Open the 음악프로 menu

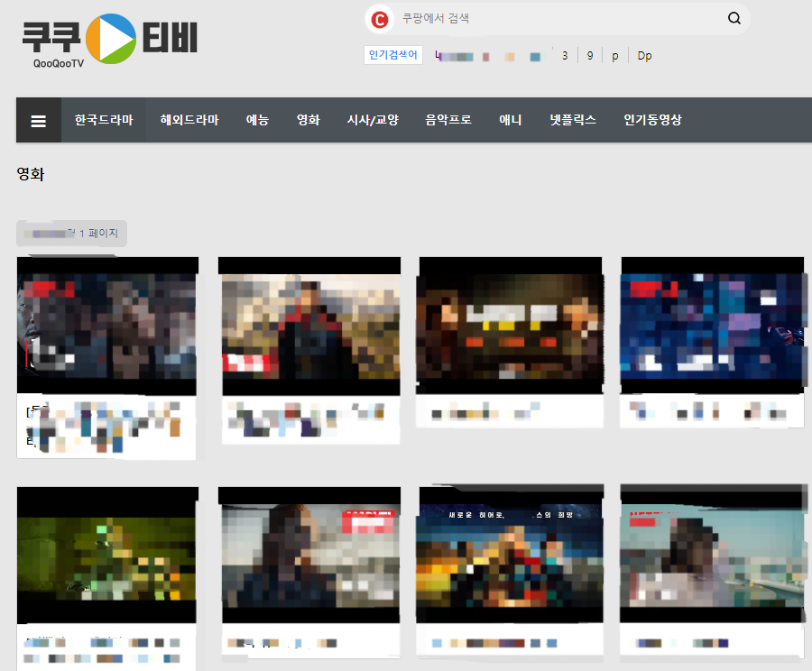point(448,119)
